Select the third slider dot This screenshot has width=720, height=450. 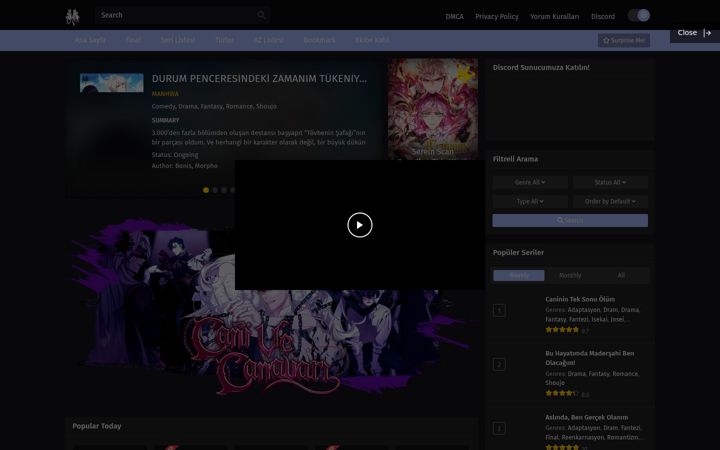click(224, 190)
